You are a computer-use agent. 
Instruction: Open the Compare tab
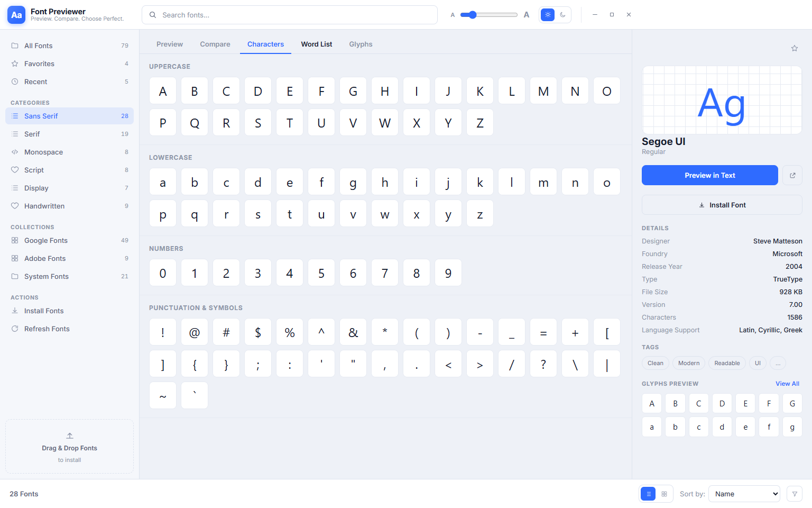pyautogui.click(x=215, y=44)
